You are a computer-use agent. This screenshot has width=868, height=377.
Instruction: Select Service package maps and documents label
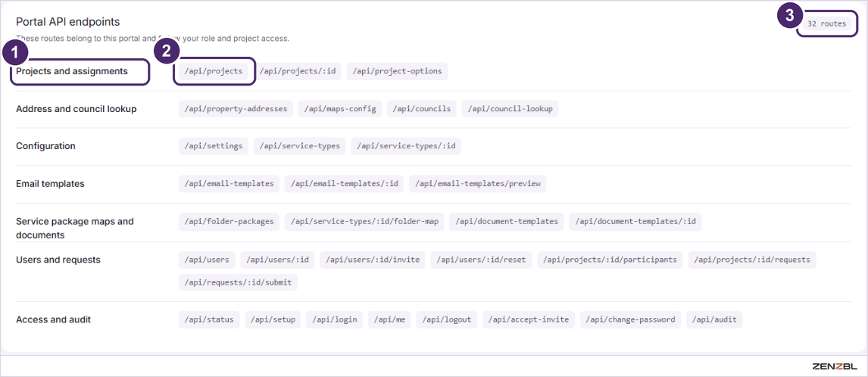[75, 228]
